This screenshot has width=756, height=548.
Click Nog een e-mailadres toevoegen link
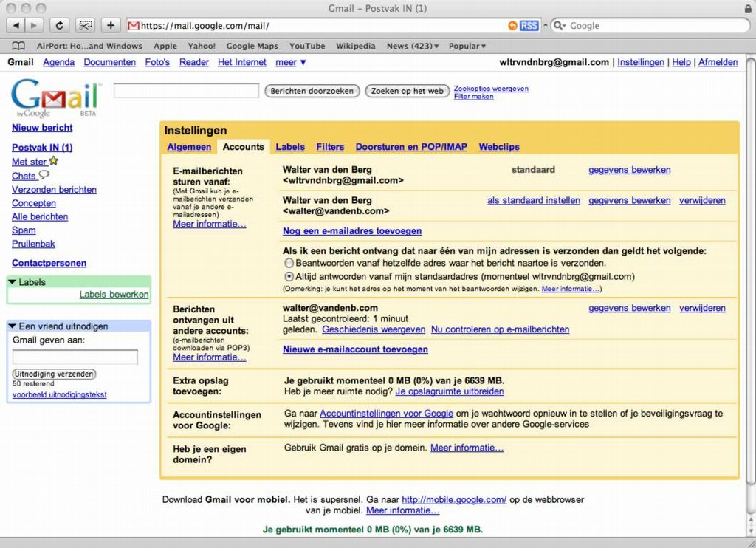tap(352, 231)
